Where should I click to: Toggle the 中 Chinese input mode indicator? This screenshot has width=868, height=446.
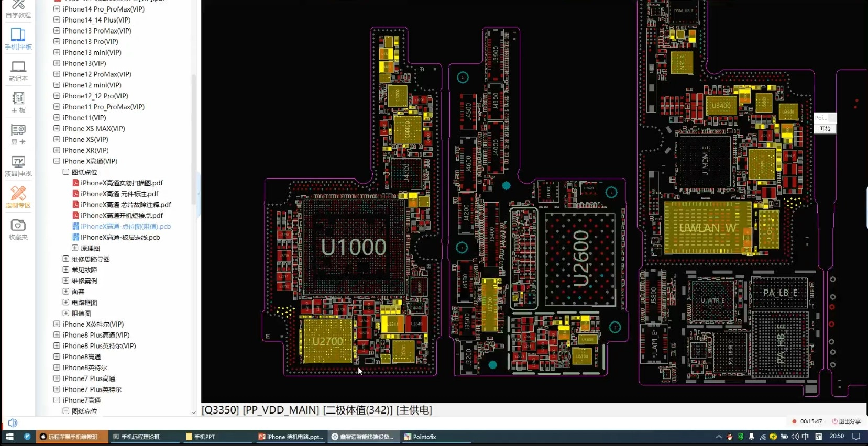coord(805,437)
